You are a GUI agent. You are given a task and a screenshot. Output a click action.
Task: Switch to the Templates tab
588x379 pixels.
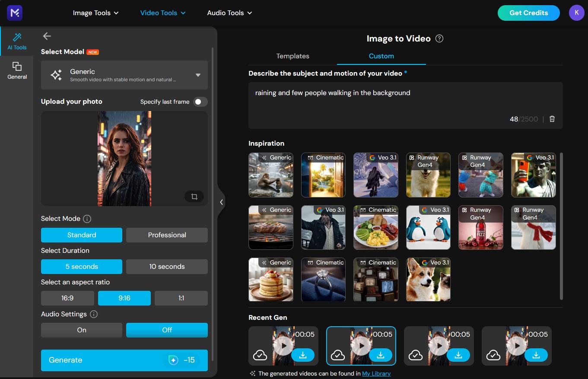pos(292,56)
